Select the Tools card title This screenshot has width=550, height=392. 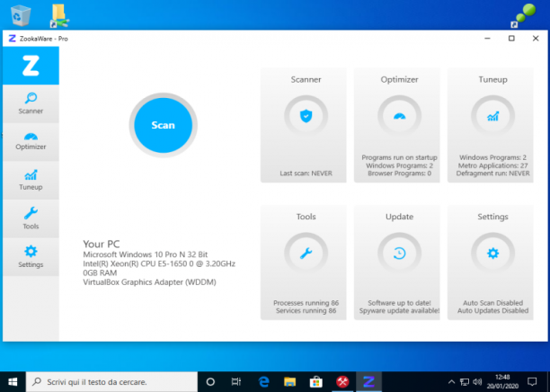(306, 217)
